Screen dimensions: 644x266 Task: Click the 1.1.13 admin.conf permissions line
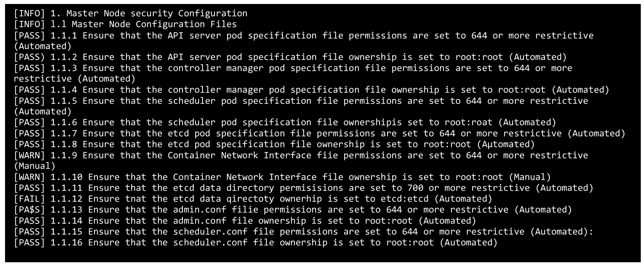point(292,210)
